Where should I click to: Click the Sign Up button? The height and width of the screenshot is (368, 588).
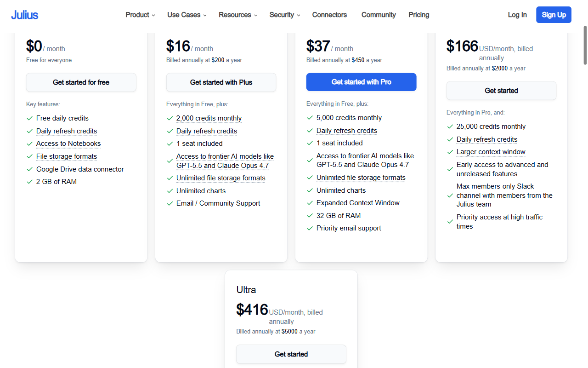coord(554,15)
